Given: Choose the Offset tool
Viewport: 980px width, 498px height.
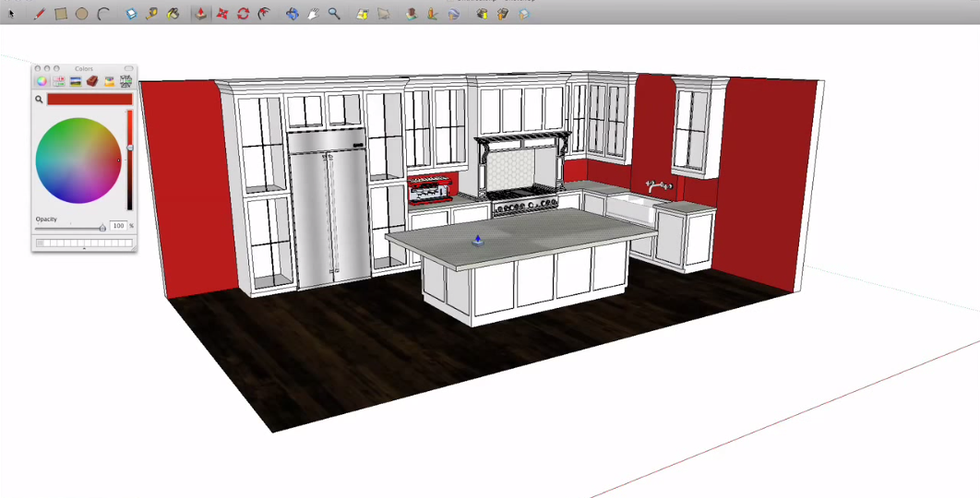Looking at the screenshot, I should point(264,13).
